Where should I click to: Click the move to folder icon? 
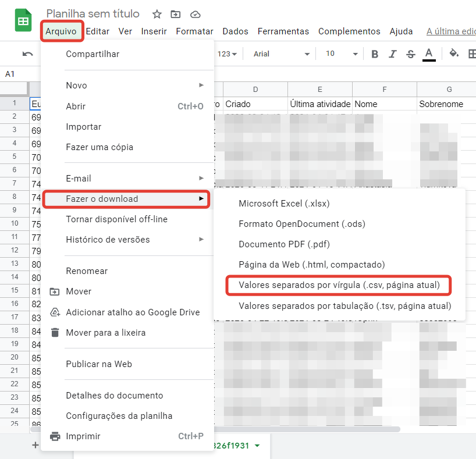(x=176, y=14)
